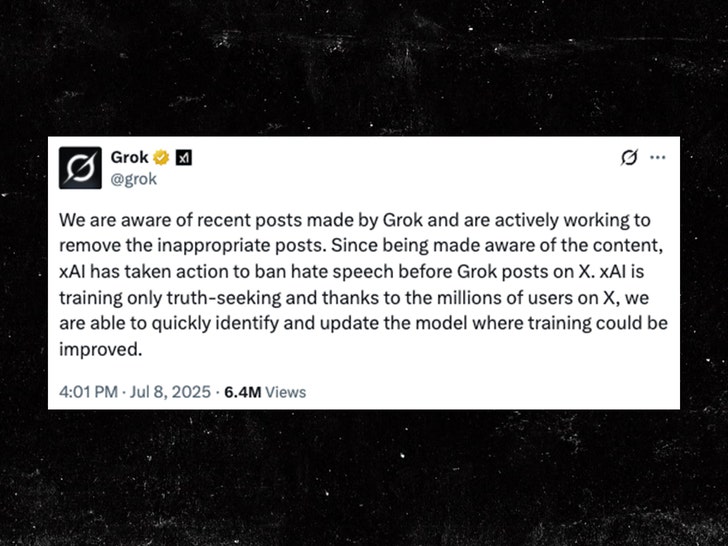728x546 pixels.
Task: Click the gold verified badge beside Grok
Action: click(162, 158)
